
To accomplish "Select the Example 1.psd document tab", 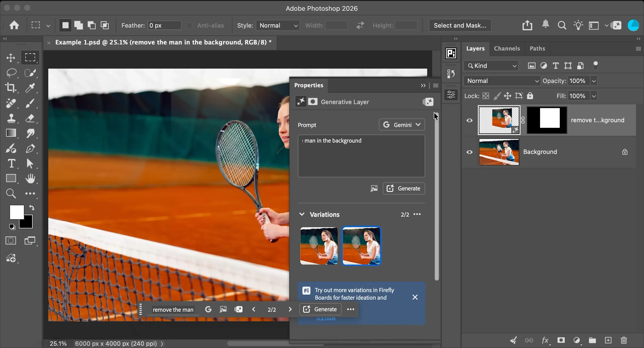I will click(163, 42).
